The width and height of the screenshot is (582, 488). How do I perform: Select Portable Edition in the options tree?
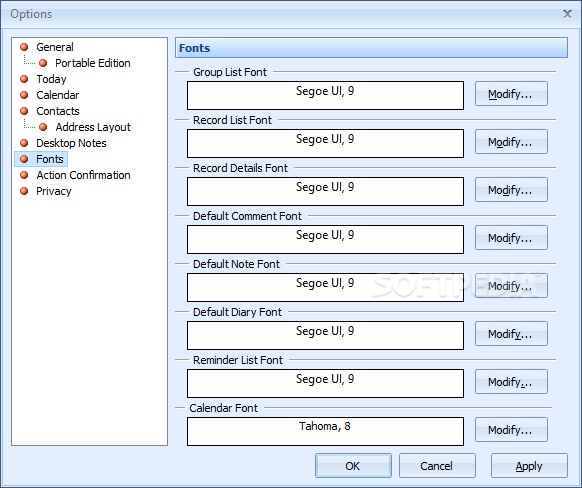[x=93, y=63]
